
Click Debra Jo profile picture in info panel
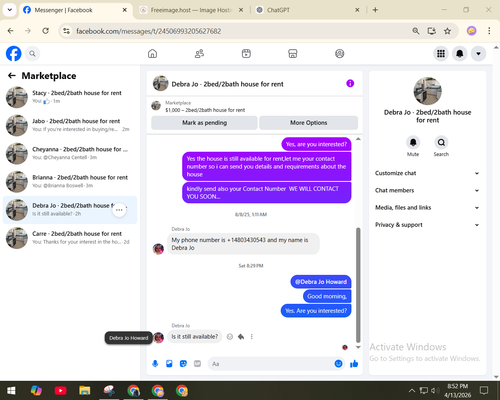coord(427,91)
